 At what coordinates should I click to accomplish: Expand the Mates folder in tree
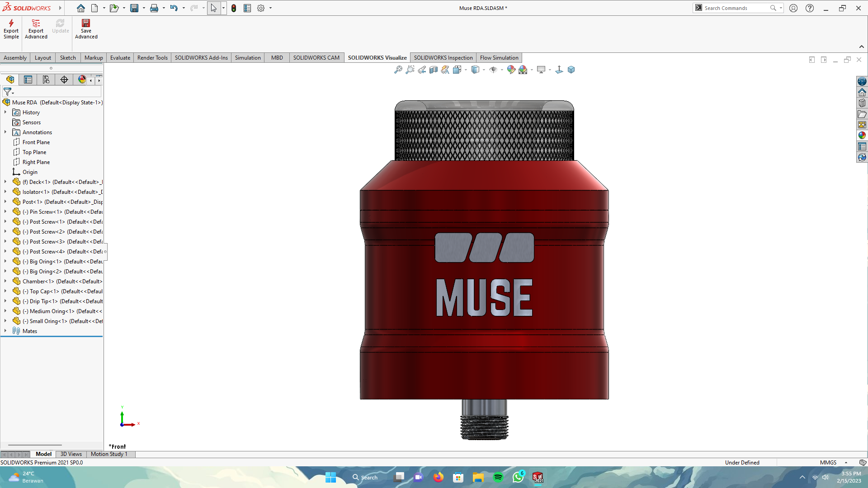click(5, 331)
